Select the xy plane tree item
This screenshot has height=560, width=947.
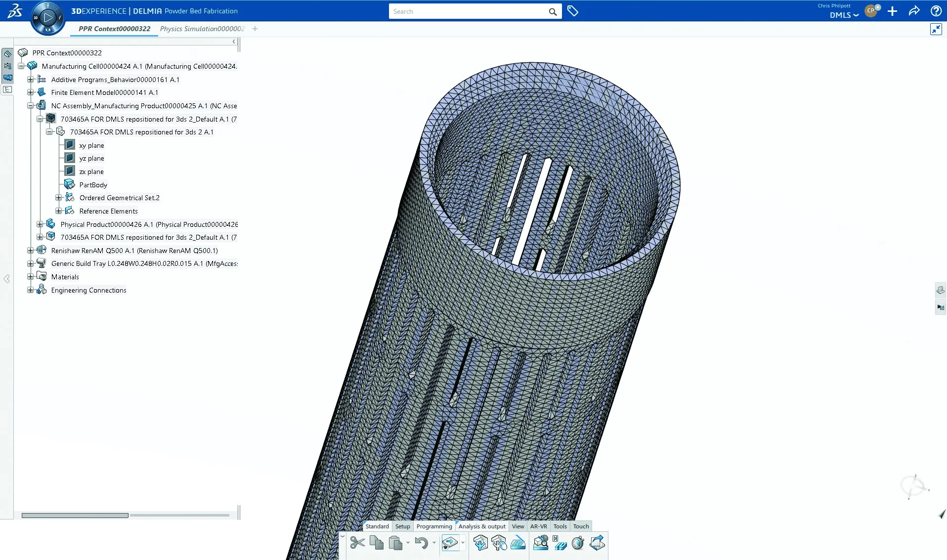pyautogui.click(x=91, y=145)
